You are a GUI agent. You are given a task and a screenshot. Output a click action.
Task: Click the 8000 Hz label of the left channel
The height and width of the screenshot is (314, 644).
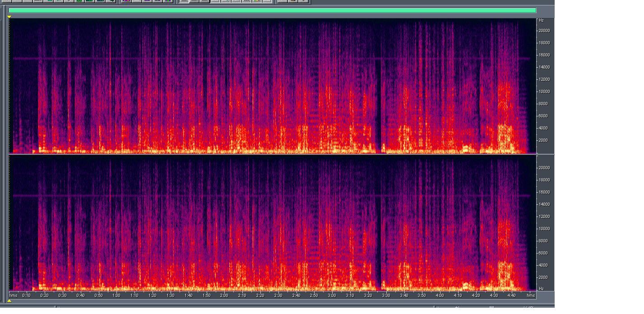(x=544, y=104)
